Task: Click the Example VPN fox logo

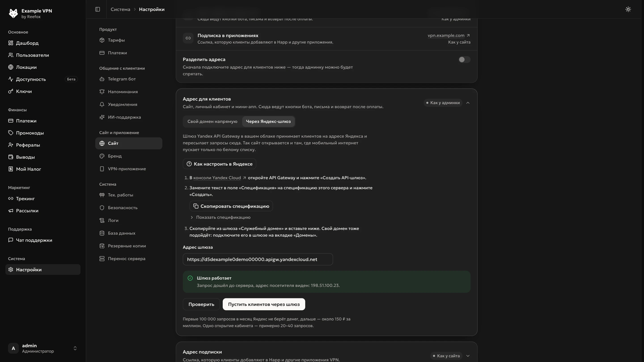Action: (13, 13)
